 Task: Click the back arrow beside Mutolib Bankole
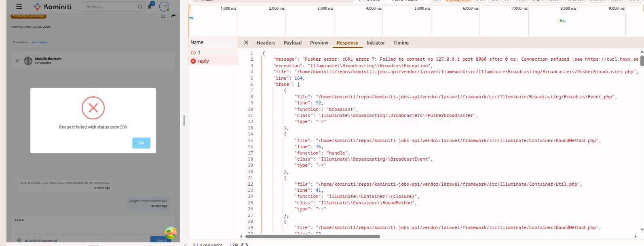click(18, 61)
